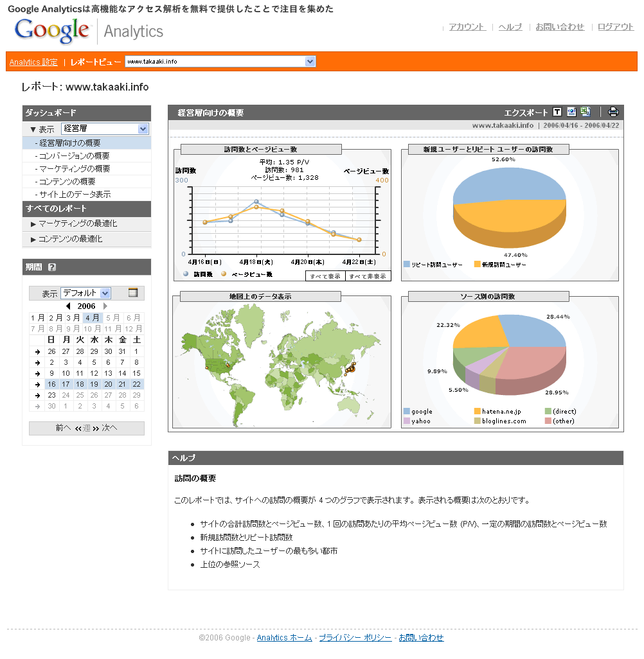This screenshot has width=644, height=659.
Task: Toggle ページビュー数 legend marker in line chart
Action: pyautogui.click(x=224, y=274)
